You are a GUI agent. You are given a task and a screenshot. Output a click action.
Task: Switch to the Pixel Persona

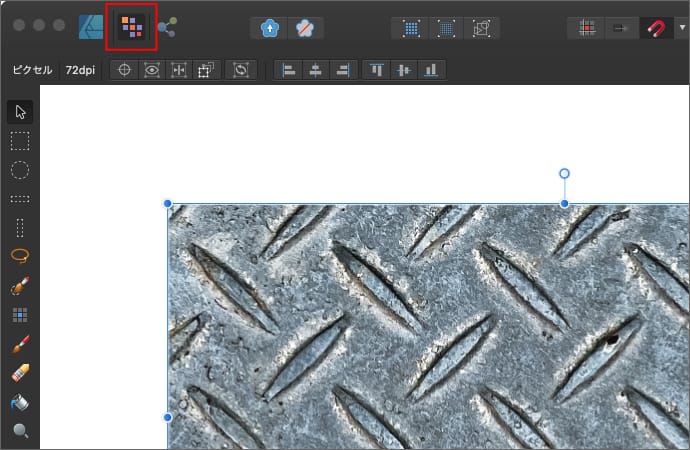click(x=131, y=27)
